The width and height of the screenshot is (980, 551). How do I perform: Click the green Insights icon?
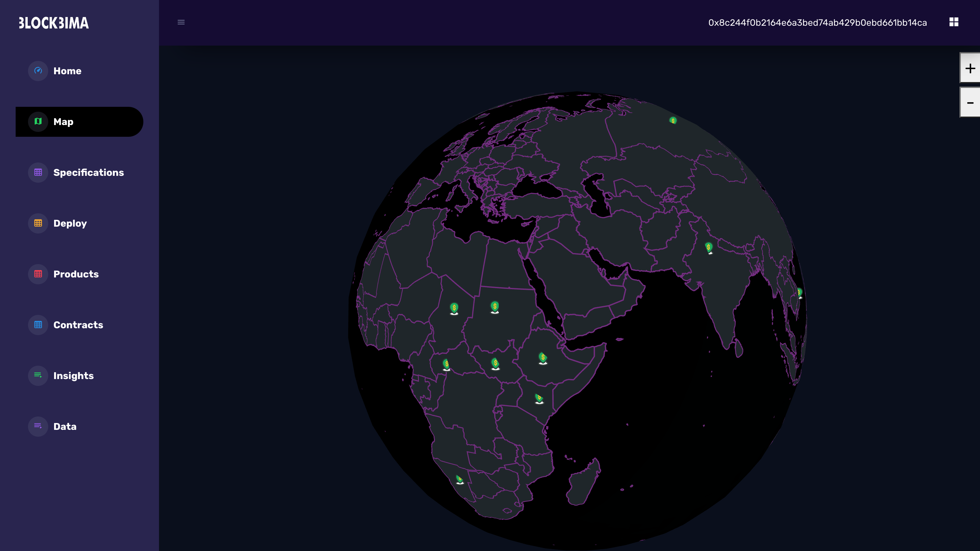(38, 375)
